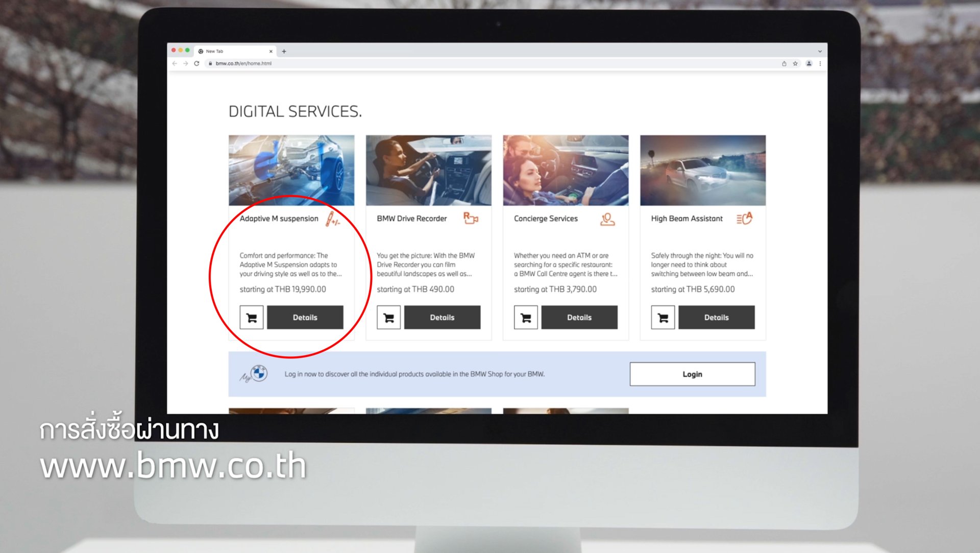Add High Beam Assistant to cart
The width and height of the screenshot is (980, 553).
tap(663, 318)
